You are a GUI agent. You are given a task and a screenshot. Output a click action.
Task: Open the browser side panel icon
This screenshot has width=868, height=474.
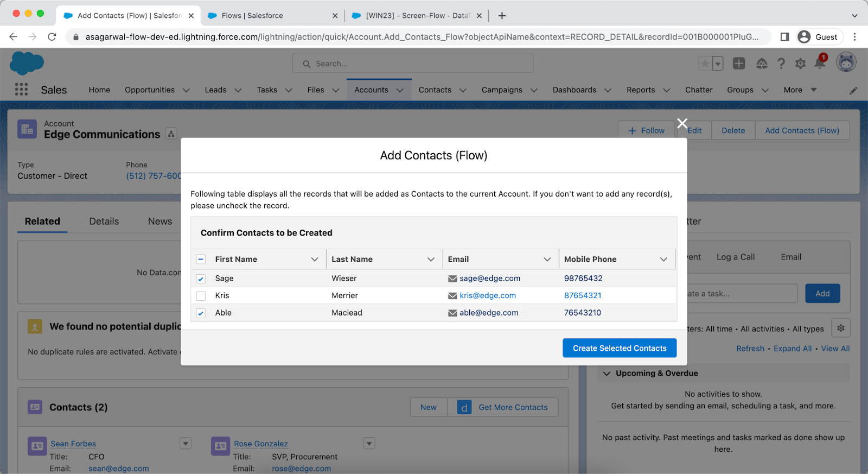[784, 37]
